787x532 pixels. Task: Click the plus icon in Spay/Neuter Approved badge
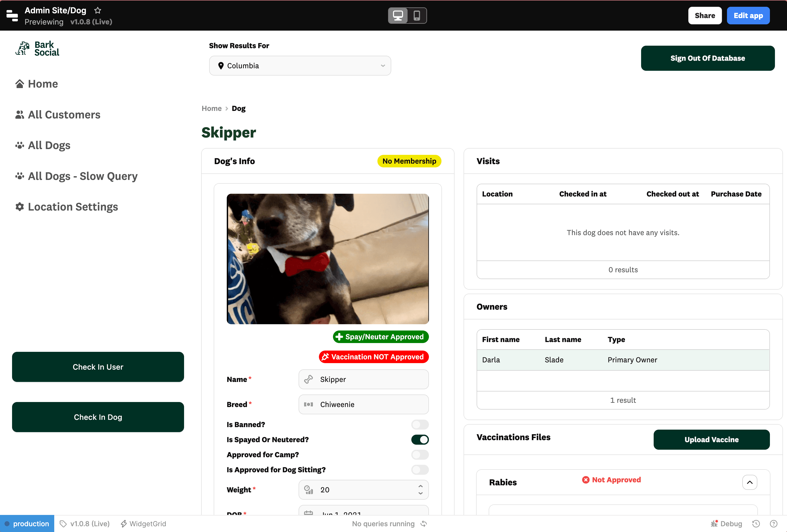click(x=339, y=337)
